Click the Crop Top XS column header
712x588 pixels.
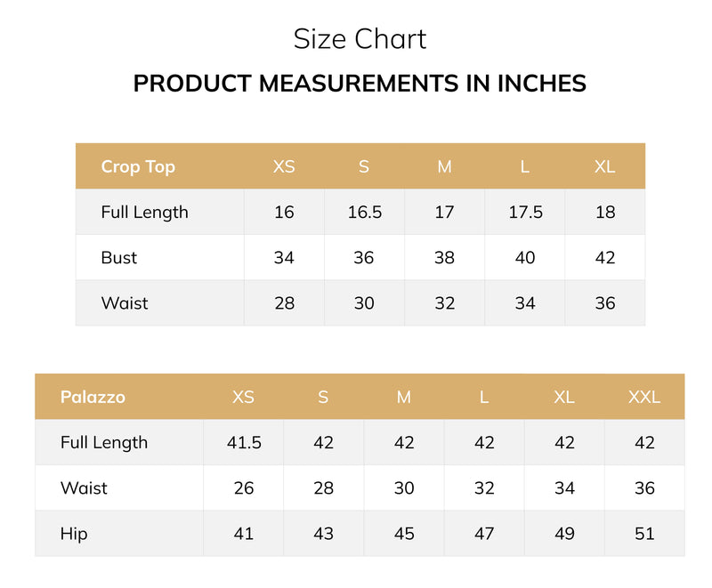[284, 167]
